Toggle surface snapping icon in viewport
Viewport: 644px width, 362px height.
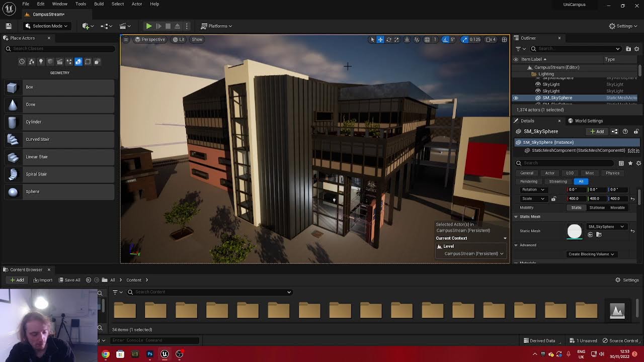[417, 39]
